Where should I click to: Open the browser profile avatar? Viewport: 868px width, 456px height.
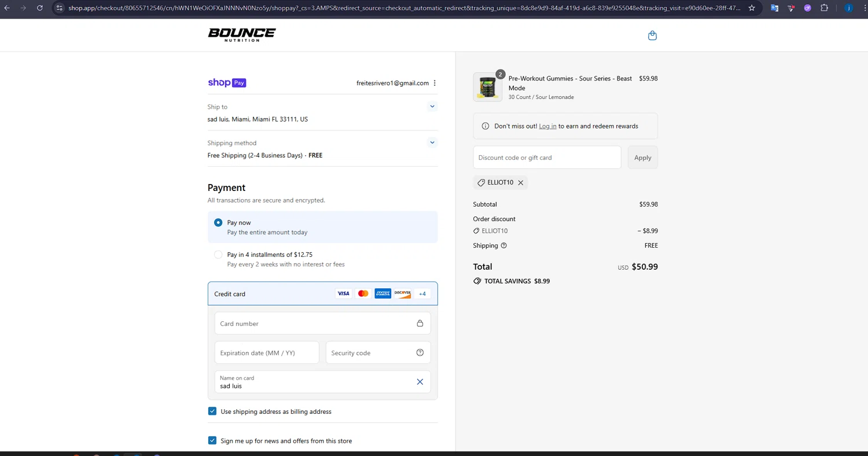(849, 8)
